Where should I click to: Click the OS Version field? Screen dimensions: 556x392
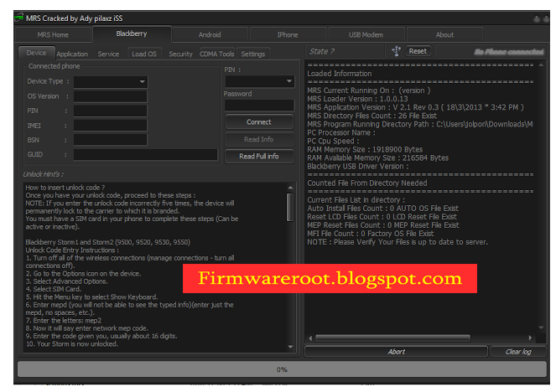coord(111,96)
